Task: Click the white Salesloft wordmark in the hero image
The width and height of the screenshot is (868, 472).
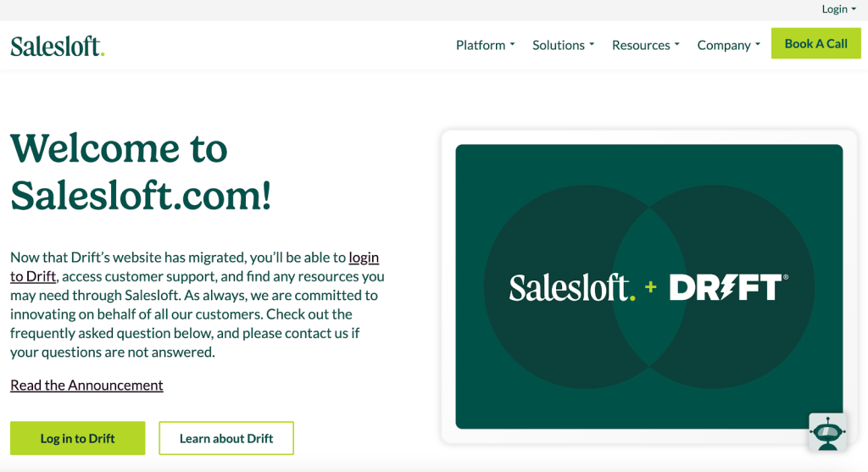Action: (x=571, y=288)
